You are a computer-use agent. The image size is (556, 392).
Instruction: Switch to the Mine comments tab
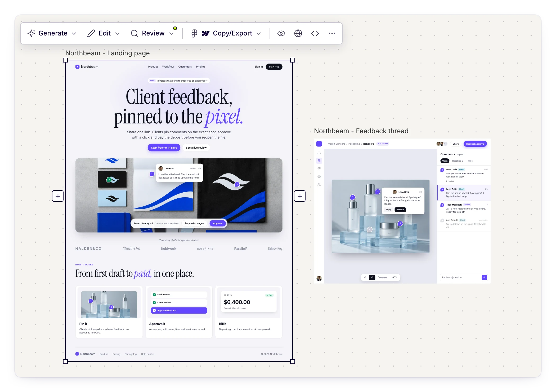coord(470,161)
